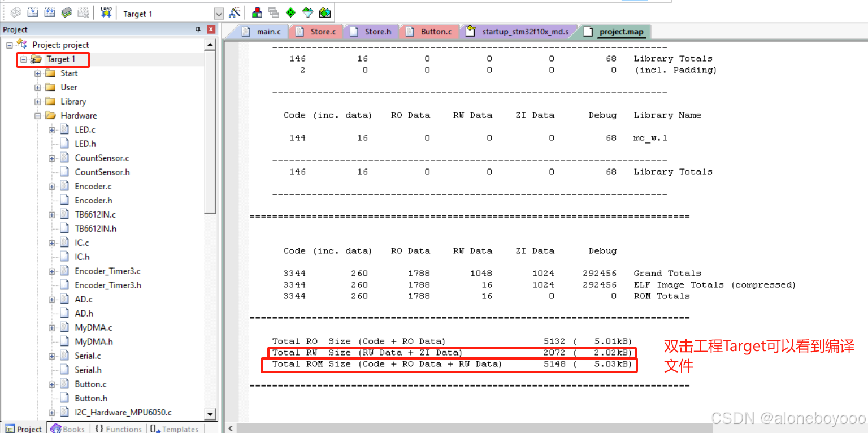
Task: Open the Select Software Packs icon
Action: click(x=307, y=12)
